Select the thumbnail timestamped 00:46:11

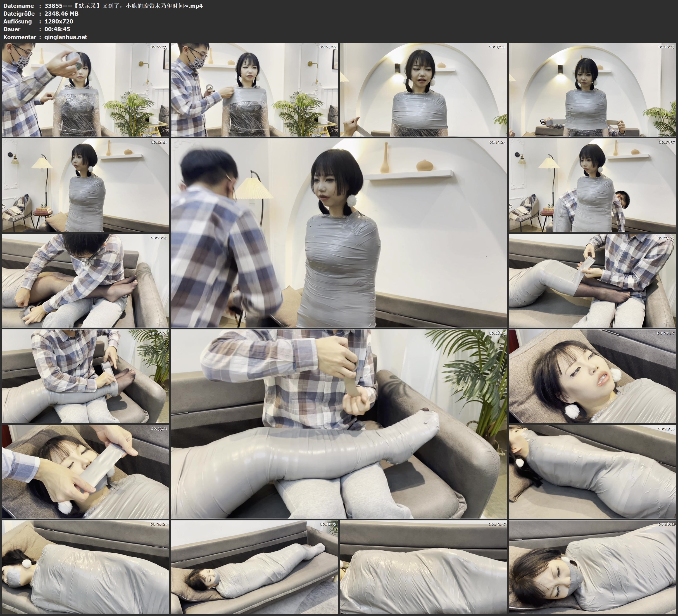click(593, 567)
